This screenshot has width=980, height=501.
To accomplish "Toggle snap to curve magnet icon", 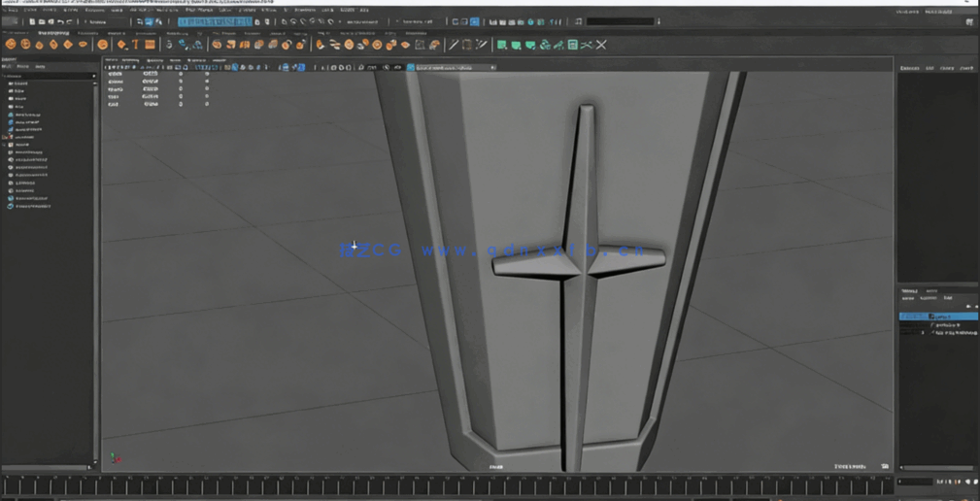I will click(x=294, y=21).
